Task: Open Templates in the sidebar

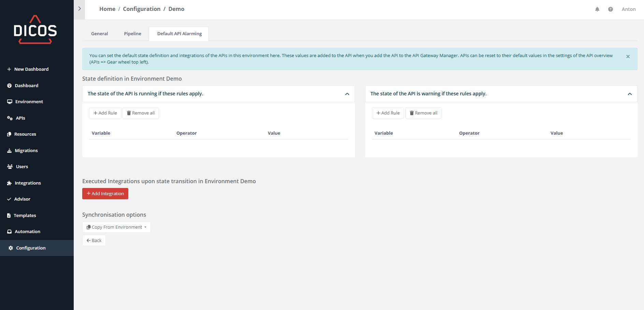Action: pyautogui.click(x=25, y=216)
